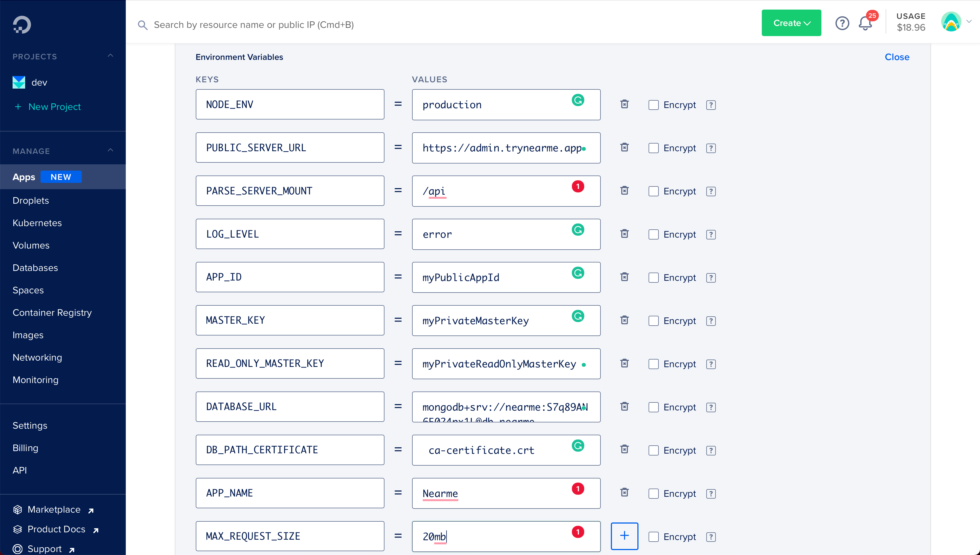This screenshot has height=555, width=980.
Task: Click the delete icon for NODE_ENV row
Action: click(624, 104)
